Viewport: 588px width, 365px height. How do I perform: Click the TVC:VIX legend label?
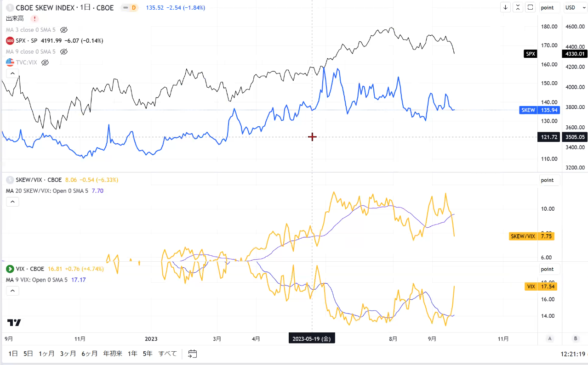pyautogui.click(x=26, y=62)
